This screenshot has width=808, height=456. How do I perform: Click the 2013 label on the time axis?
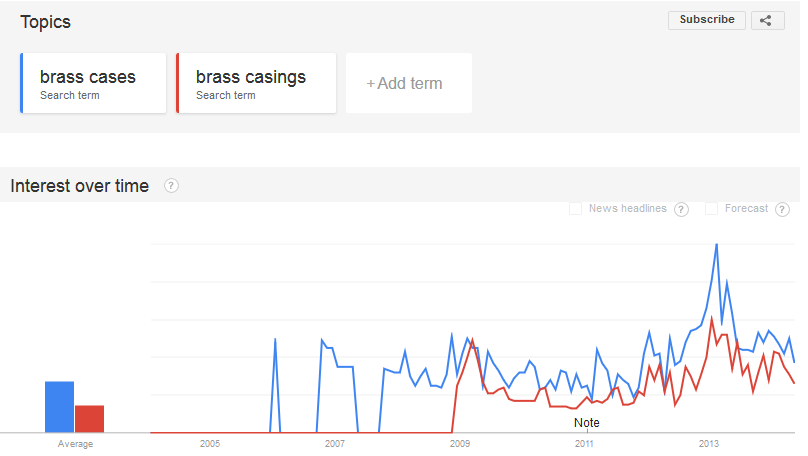tap(709, 443)
